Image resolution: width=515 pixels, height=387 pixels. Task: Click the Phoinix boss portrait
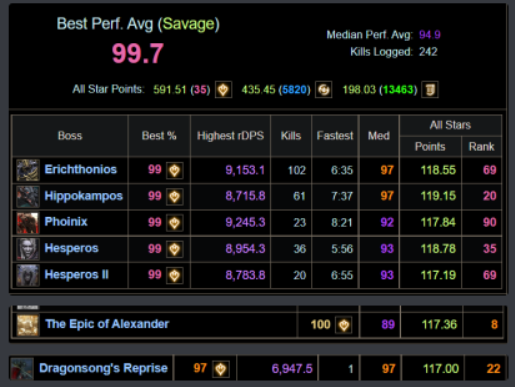coord(28,223)
